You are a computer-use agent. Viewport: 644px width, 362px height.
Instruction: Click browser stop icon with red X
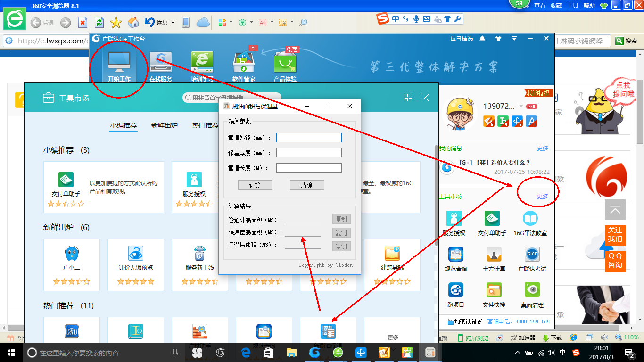pyautogui.click(x=83, y=22)
